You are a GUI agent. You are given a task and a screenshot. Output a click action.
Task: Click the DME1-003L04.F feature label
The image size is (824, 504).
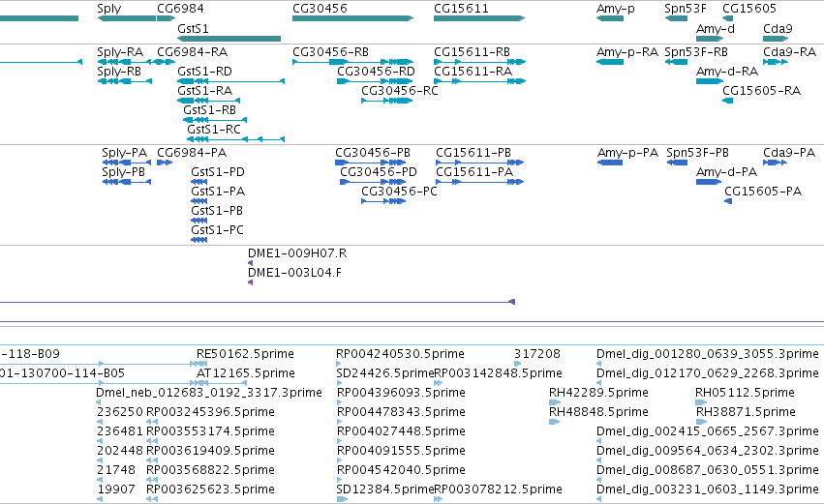[x=294, y=273]
